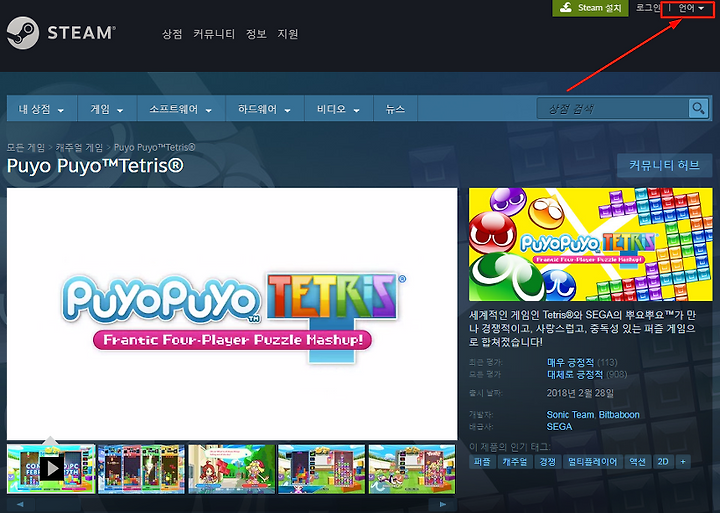This screenshot has height=513, width=720.
Task: Expand the 소프트웨어 dropdown menu
Action: (180, 109)
